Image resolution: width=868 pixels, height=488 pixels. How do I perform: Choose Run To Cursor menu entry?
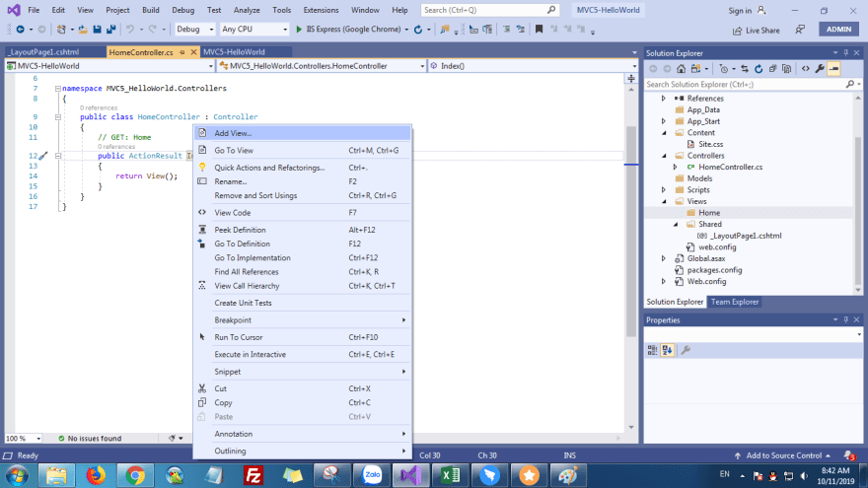pyautogui.click(x=302, y=337)
